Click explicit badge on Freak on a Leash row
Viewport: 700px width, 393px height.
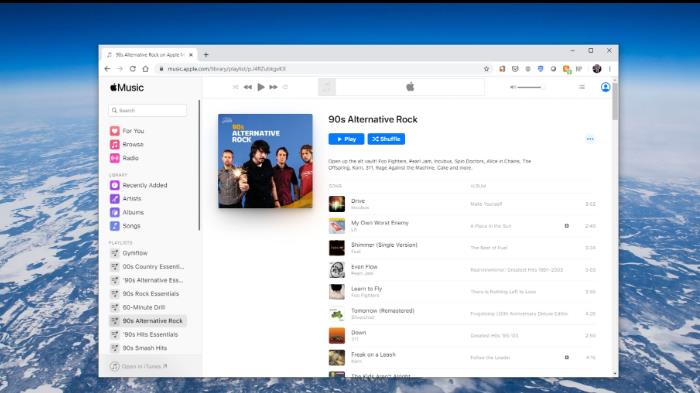tap(567, 357)
